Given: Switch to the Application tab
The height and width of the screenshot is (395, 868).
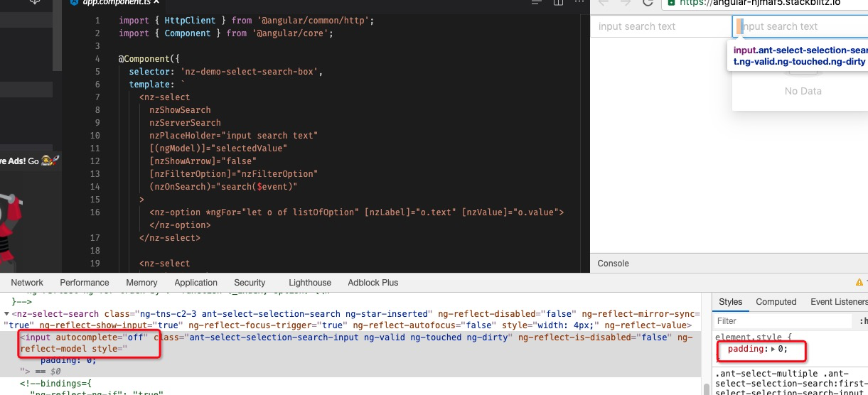Looking at the screenshot, I should click(195, 283).
